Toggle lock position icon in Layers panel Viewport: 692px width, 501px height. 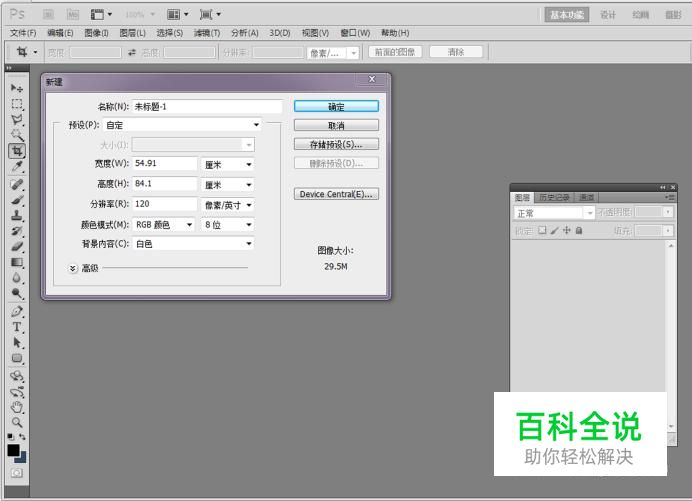point(566,231)
